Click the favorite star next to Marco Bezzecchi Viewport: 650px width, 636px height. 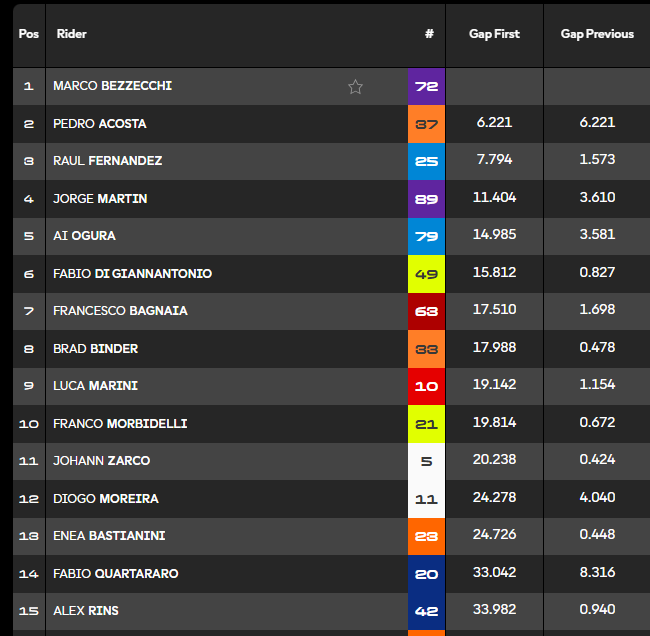click(355, 87)
